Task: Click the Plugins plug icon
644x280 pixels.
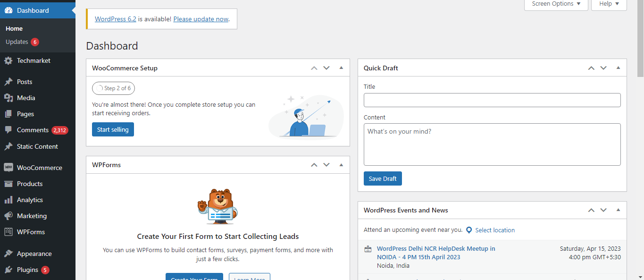Action: click(x=8, y=270)
